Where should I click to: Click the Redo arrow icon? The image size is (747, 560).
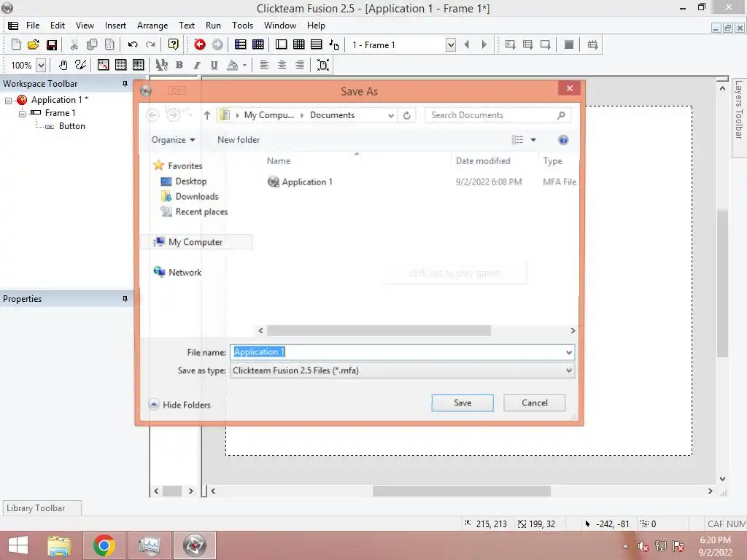click(150, 44)
